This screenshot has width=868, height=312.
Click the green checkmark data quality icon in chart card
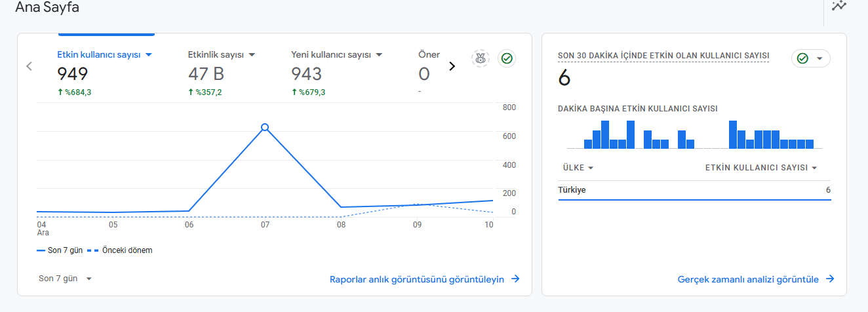(507, 58)
